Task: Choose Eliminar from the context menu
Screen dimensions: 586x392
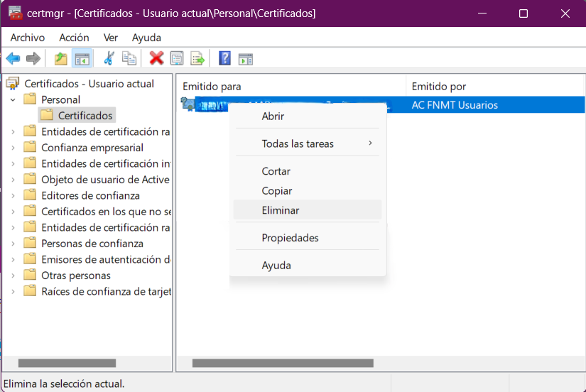Action: pos(281,210)
